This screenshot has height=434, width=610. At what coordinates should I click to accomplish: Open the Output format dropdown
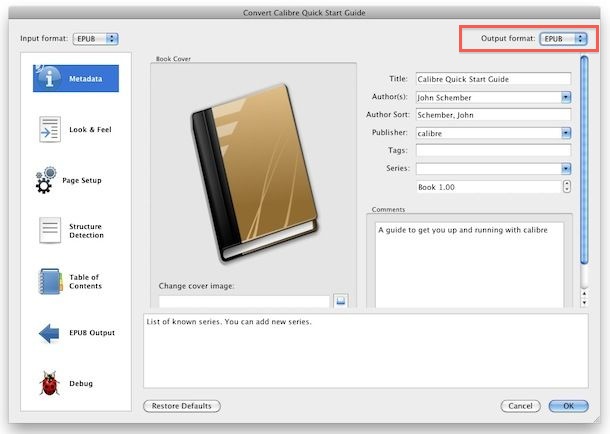[x=563, y=39]
